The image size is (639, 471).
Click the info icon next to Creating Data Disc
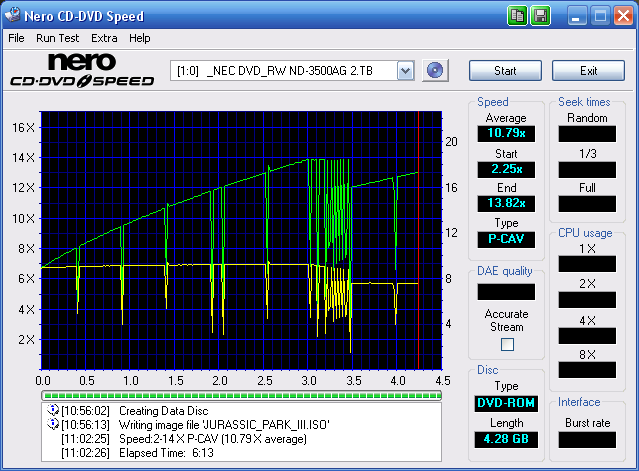tap(53, 410)
